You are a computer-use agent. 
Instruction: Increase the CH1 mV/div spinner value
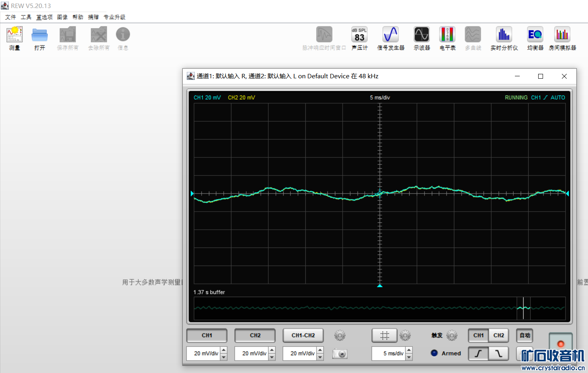[x=224, y=351]
